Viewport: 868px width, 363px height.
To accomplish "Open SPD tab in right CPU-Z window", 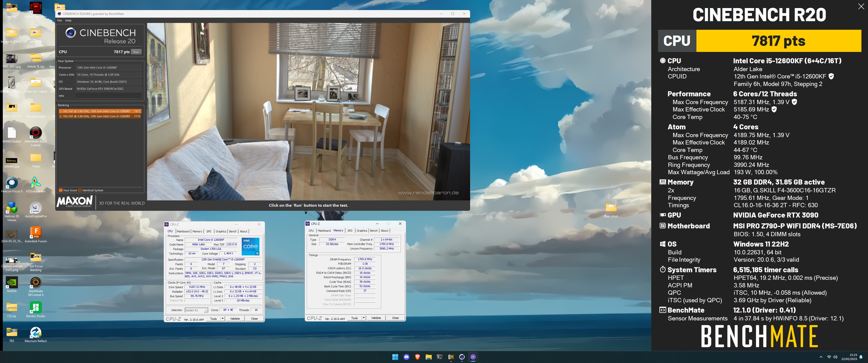I will point(350,231).
